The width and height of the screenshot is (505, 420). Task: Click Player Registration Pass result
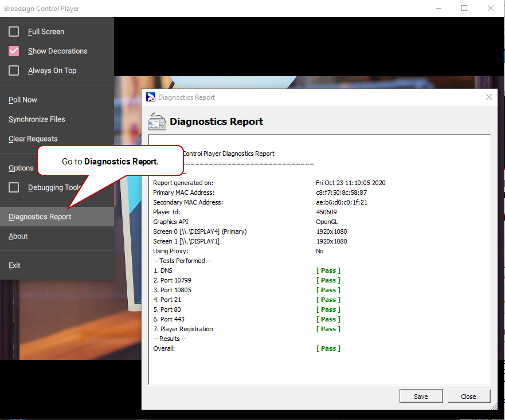pos(328,329)
